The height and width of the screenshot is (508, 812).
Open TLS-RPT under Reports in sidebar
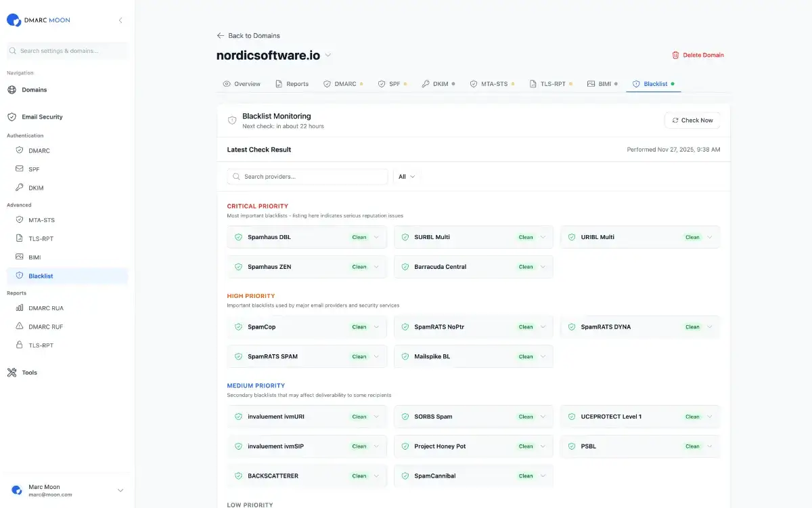pyautogui.click(x=41, y=345)
